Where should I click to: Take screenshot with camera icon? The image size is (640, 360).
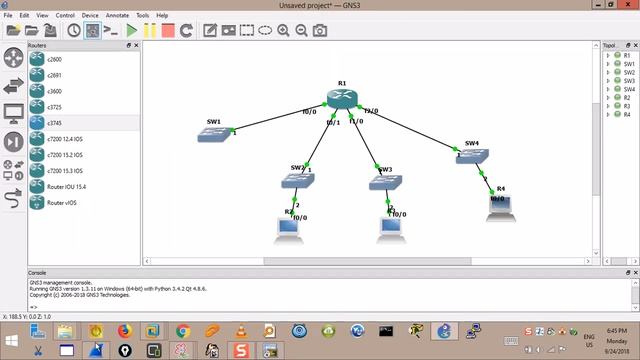320,31
